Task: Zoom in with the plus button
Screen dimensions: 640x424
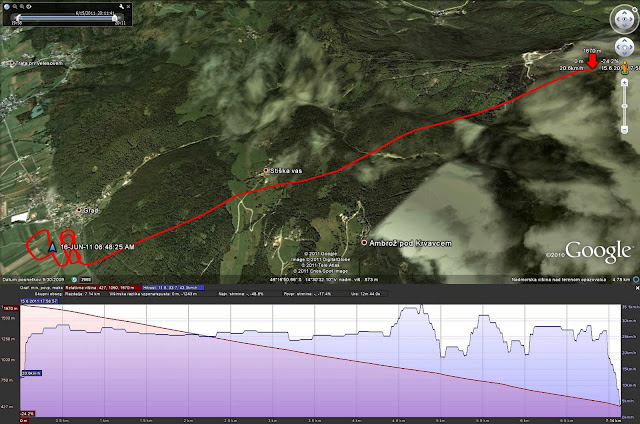Action: tap(624, 83)
